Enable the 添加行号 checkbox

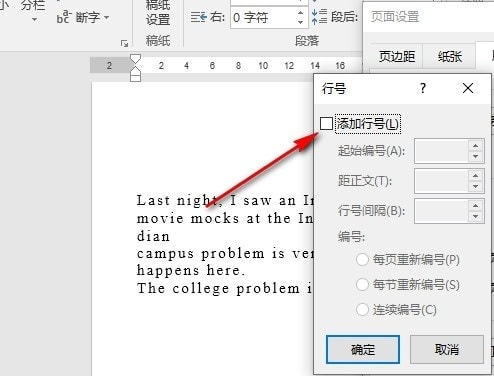[x=326, y=124]
